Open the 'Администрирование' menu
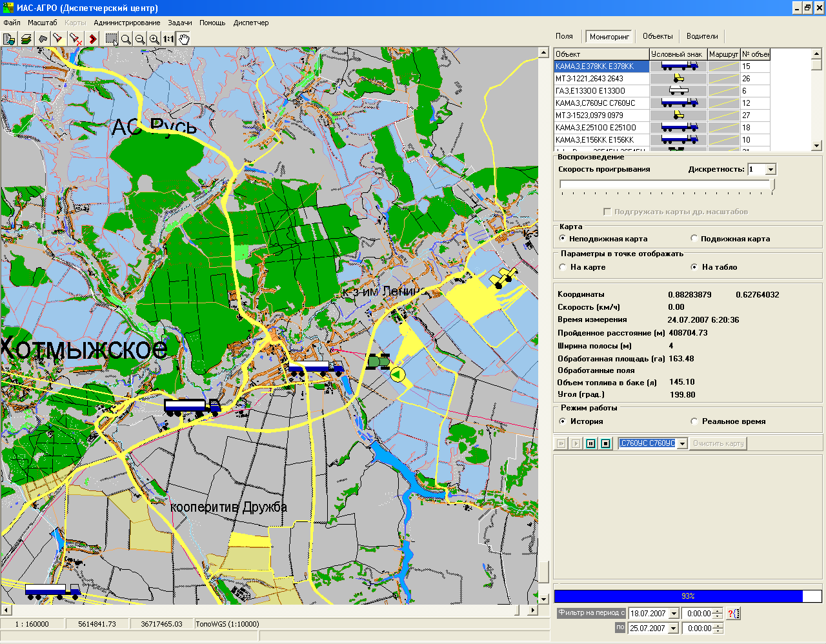Screen dimensions: 826x644 (126, 23)
